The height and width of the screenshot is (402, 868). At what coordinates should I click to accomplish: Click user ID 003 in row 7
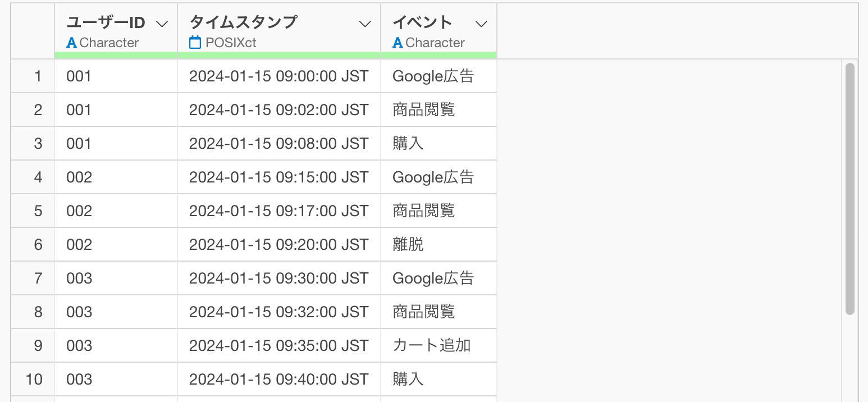[x=79, y=278]
